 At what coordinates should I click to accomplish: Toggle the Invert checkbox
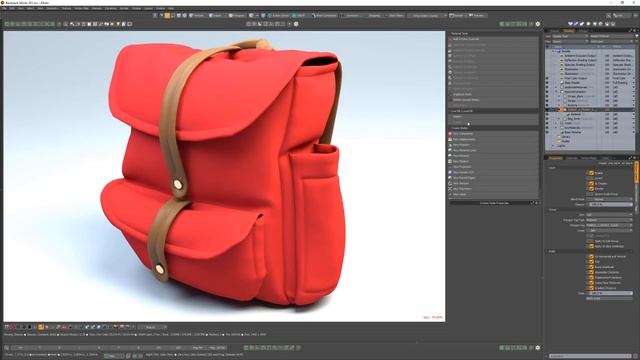pos(591,178)
